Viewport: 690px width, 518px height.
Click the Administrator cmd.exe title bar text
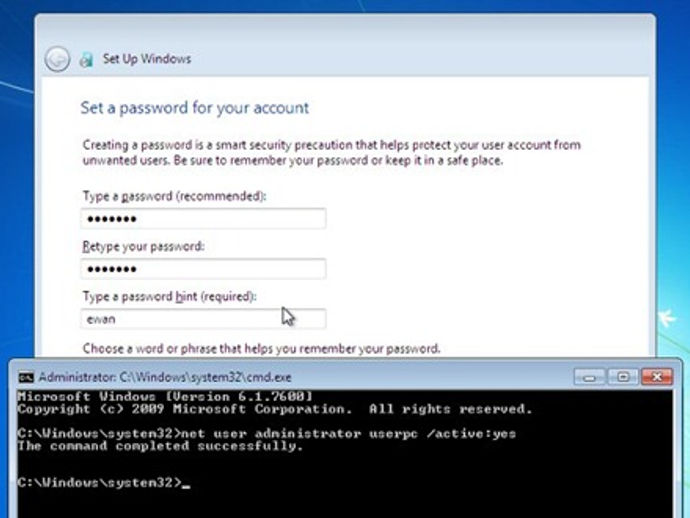165,377
